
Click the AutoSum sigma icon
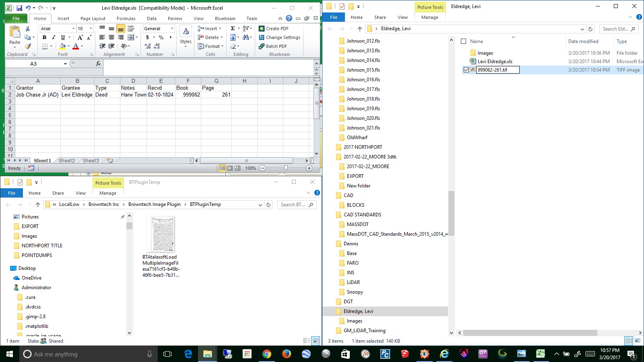tap(233, 29)
